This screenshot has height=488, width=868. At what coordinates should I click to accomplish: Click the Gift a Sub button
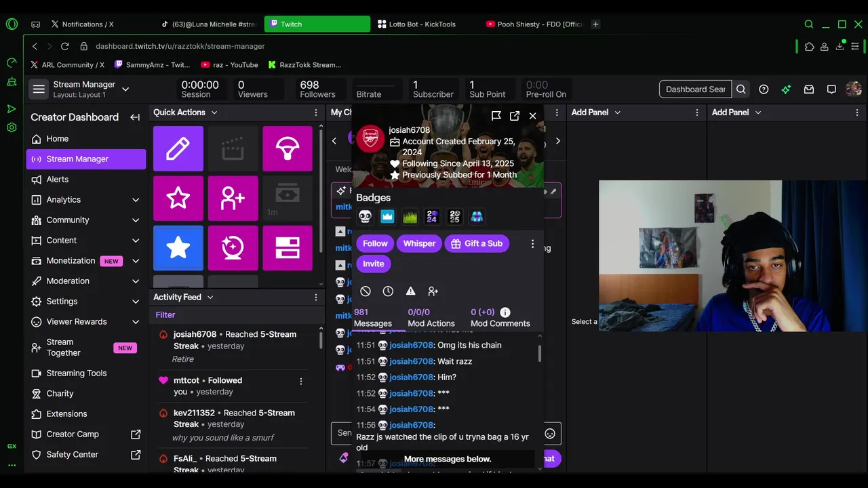click(476, 243)
